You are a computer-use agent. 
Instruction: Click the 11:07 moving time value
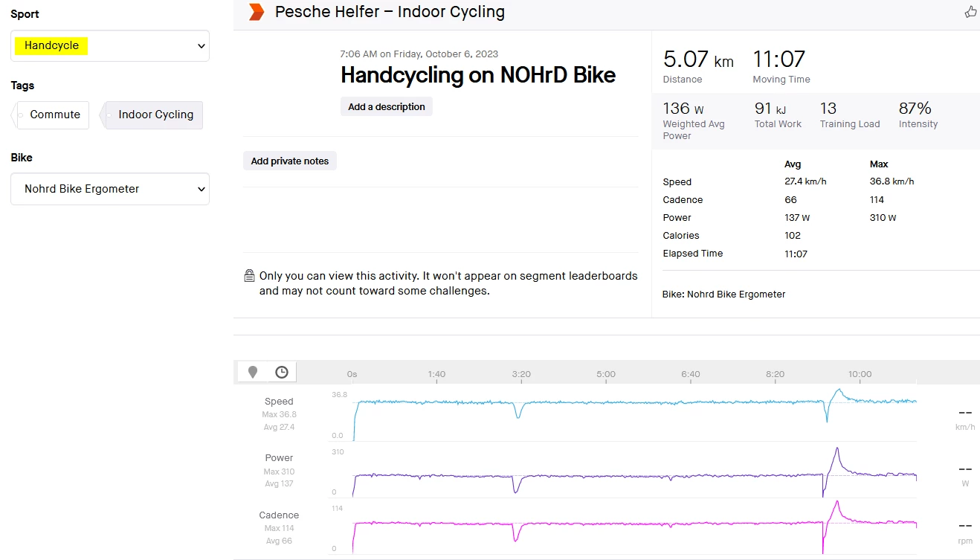pyautogui.click(x=778, y=59)
